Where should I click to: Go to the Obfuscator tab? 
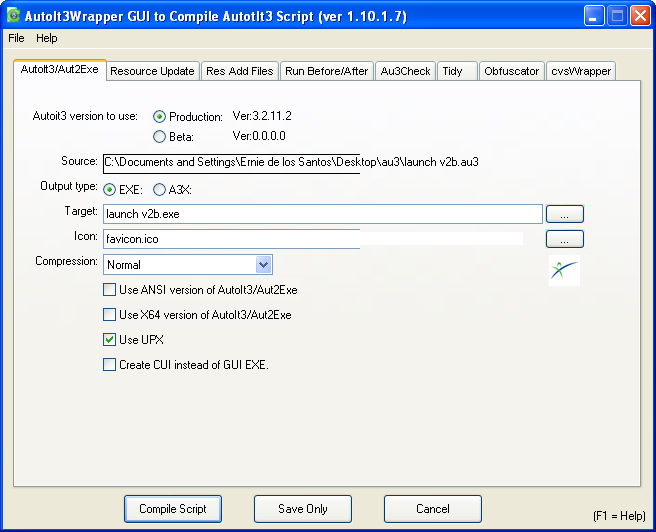[x=512, y=71]
